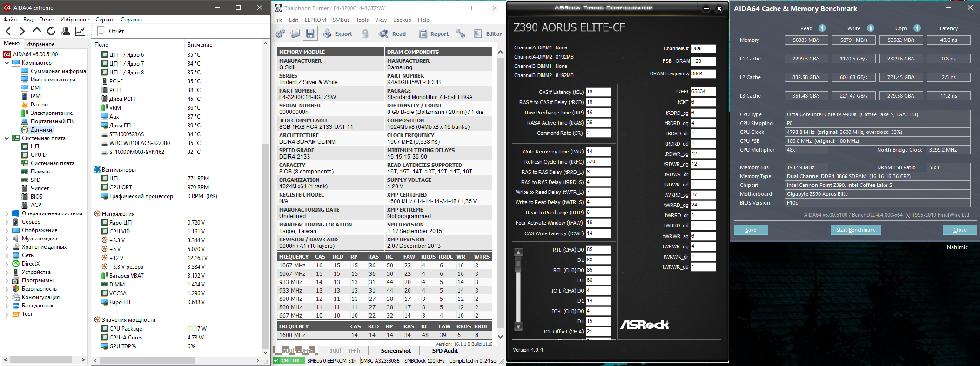Click the info icon next to Read
Image resolution: width=980 pixels, height=366 pixels.
coord(822,28)
